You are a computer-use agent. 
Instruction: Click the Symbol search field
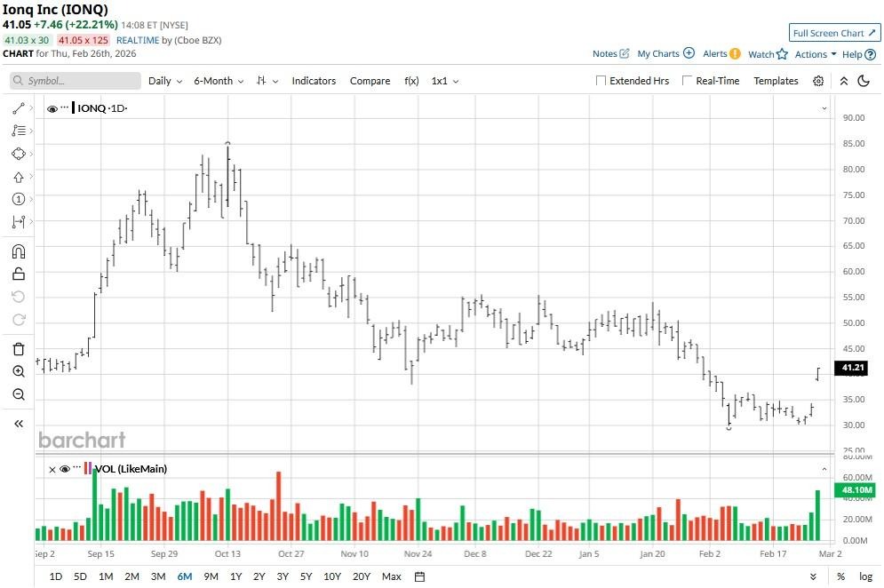click(76, 81)
